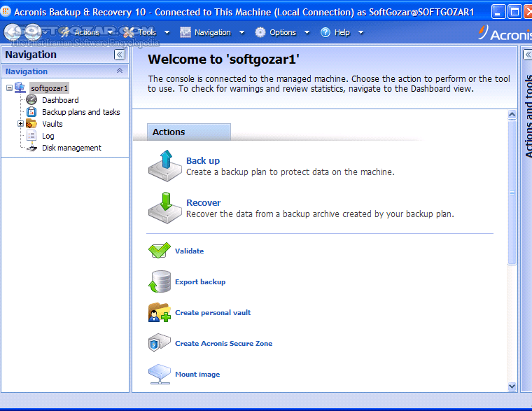Click the Acronis Secure Zone shield icon
This screenshot has height=411, width=532.
(x=160, y=343)
